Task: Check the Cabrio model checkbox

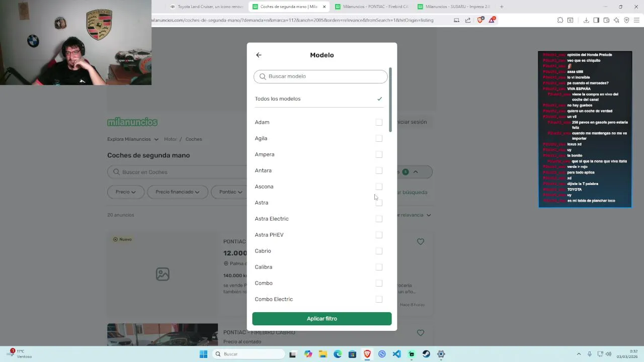Action: [379, 251]
